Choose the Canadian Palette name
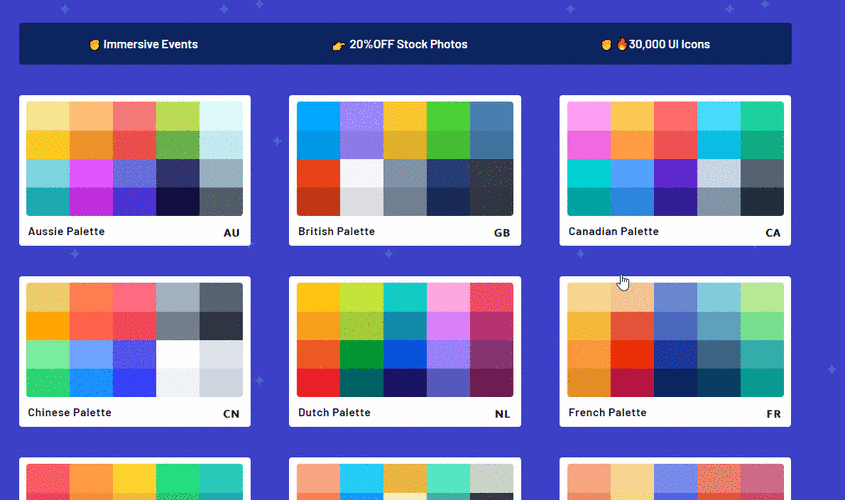This screenshot has height=500, width=845. (613, 232)
